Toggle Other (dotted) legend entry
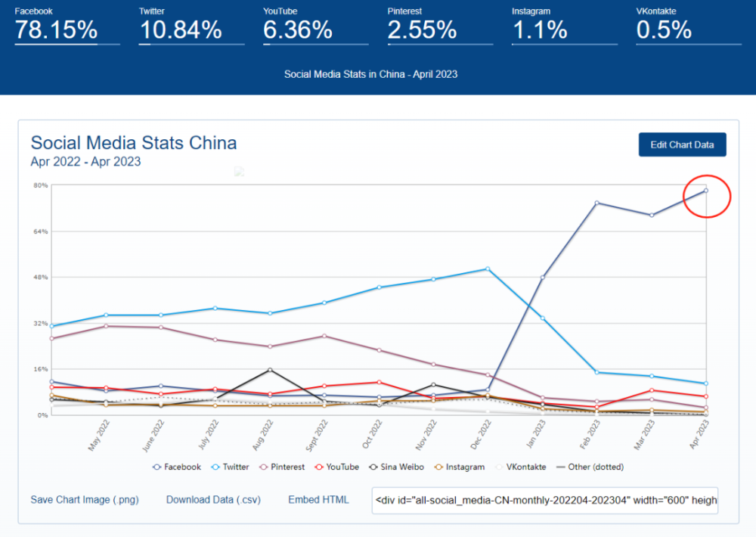The image size is (756, 537). point(590,467)
